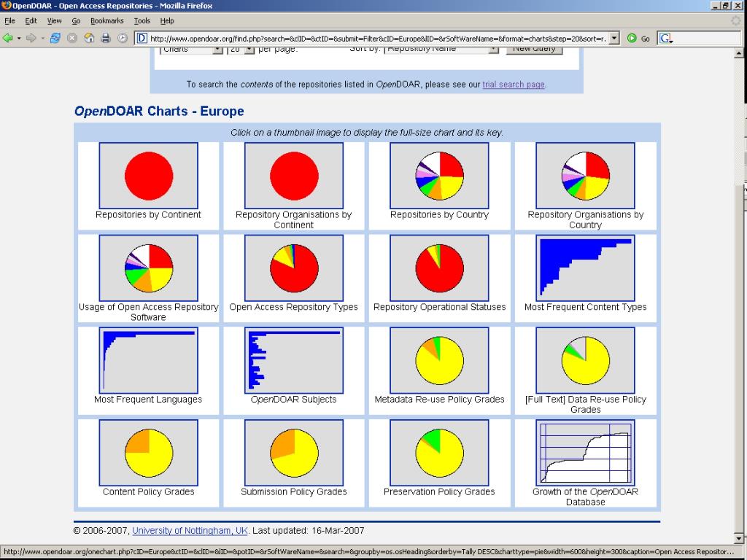747x560 pixels.
Task: Open Open Access Repository Types pie chart
Action: pos(294,268)
